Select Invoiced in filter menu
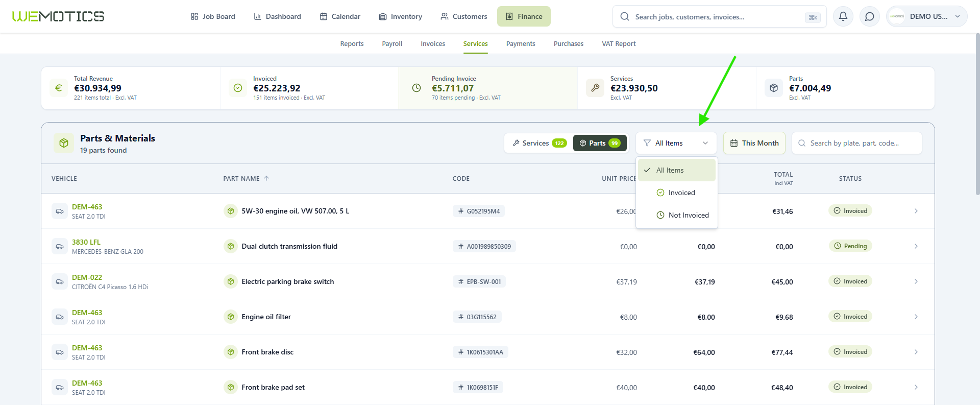This screenshot has height=405, width=980. click(x=677, y=193)
